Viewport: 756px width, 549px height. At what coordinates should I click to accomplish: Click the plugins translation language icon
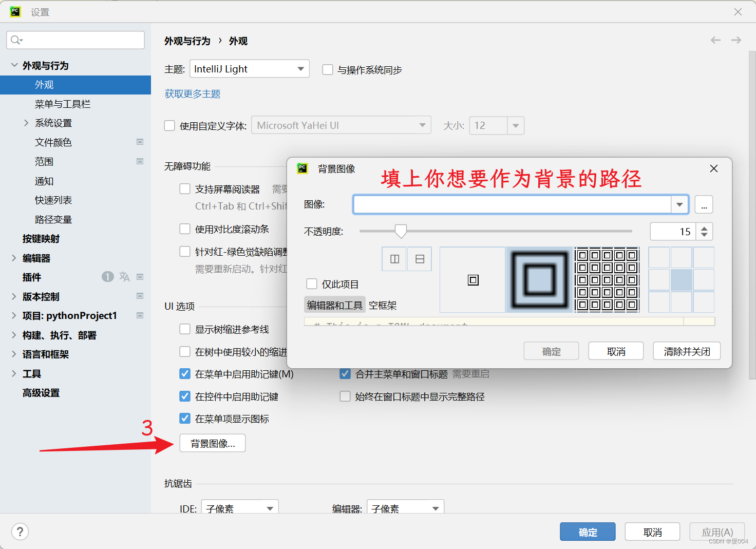[x=124, y=277]
